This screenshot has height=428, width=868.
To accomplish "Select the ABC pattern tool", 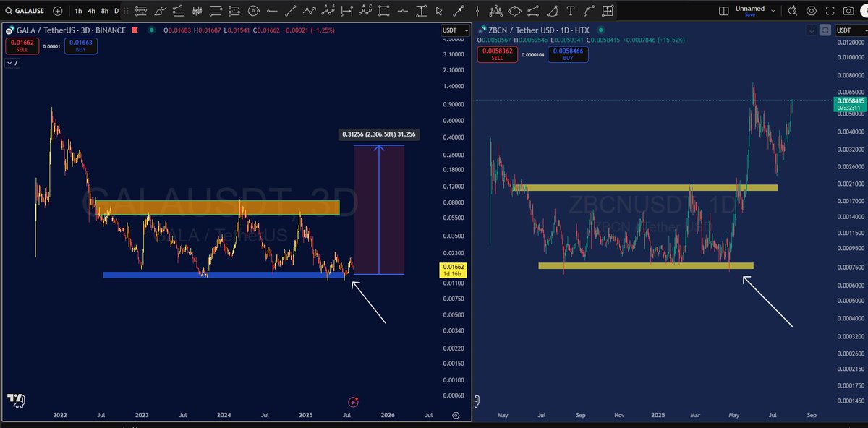I will (x=365, y=11).
